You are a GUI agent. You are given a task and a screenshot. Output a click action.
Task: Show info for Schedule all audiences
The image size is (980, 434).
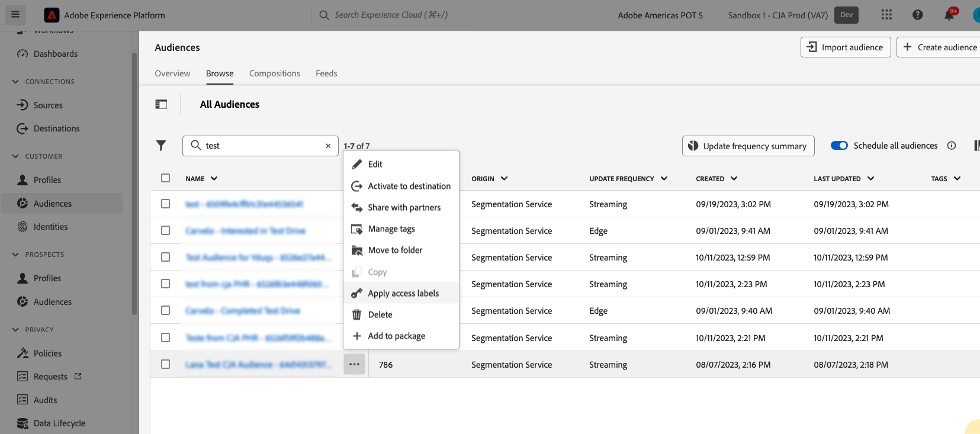pos(952,146)
